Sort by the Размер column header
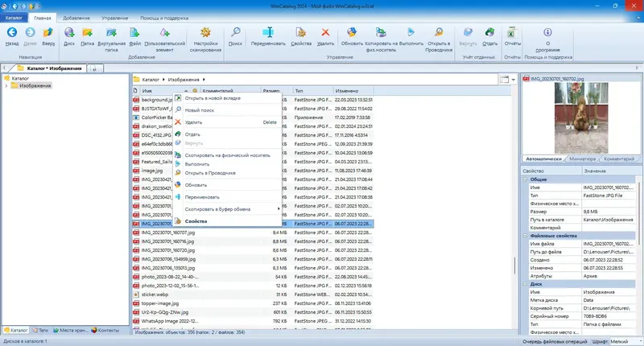The image size is (644, 346). point(276,91)
